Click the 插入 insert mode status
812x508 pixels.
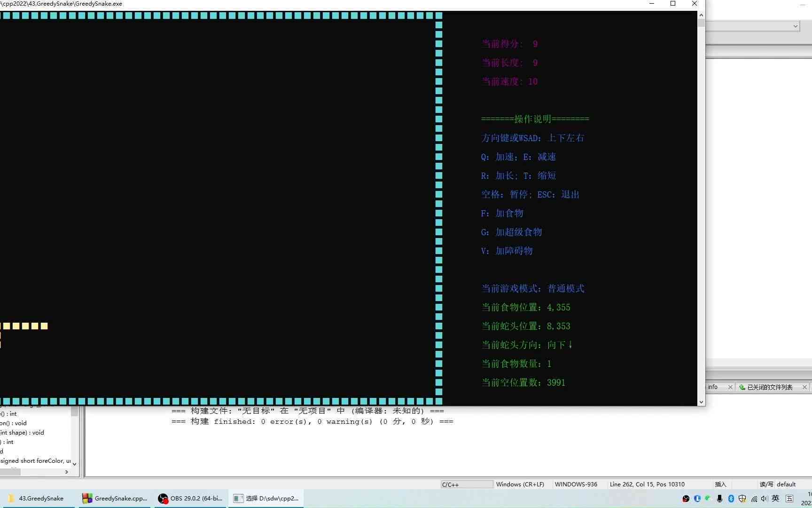pyautogui.click(x=720, y=484)
